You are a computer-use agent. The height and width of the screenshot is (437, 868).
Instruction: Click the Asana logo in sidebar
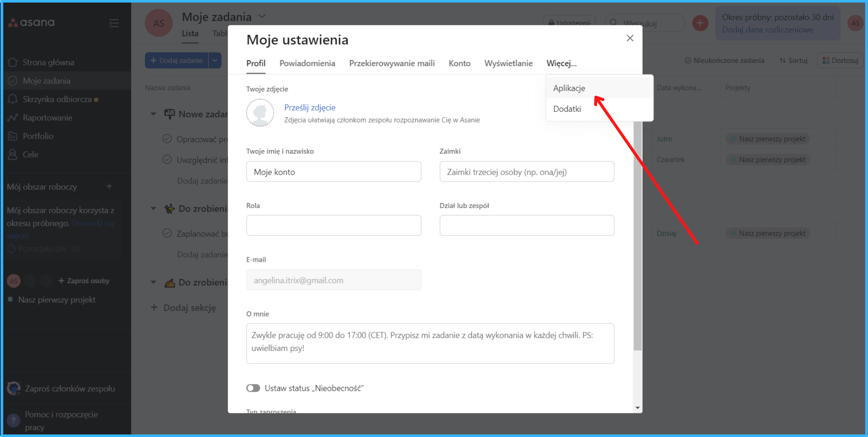(31, 22)
